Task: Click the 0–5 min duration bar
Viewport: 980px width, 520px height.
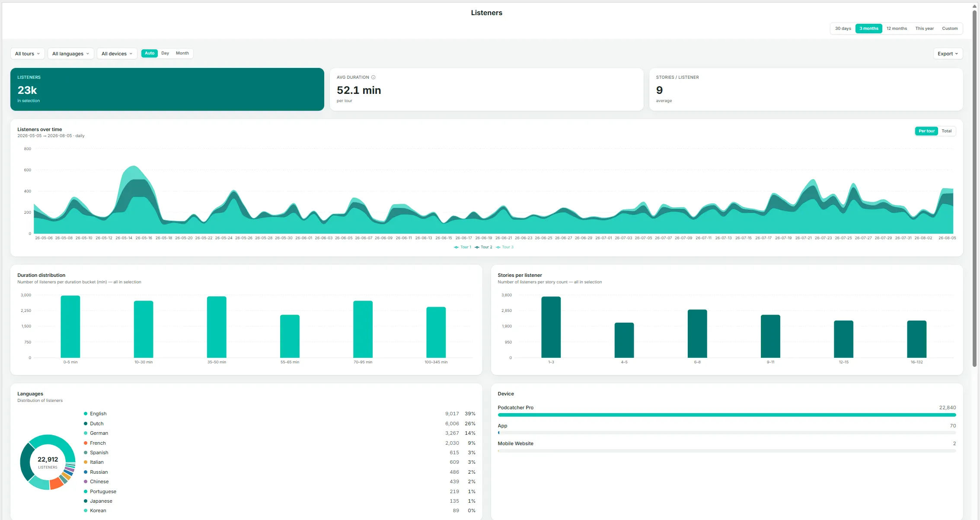Action: pos(70,327)
